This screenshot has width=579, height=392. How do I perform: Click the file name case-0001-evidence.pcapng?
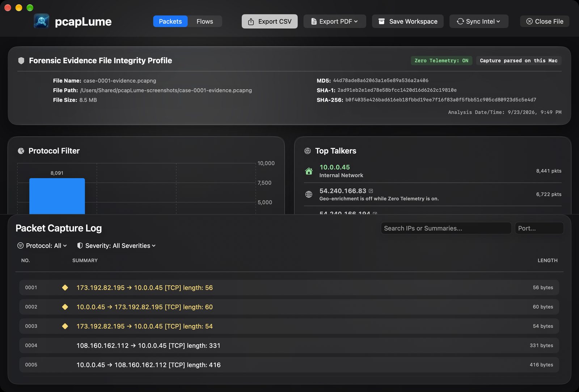[120, 81]
